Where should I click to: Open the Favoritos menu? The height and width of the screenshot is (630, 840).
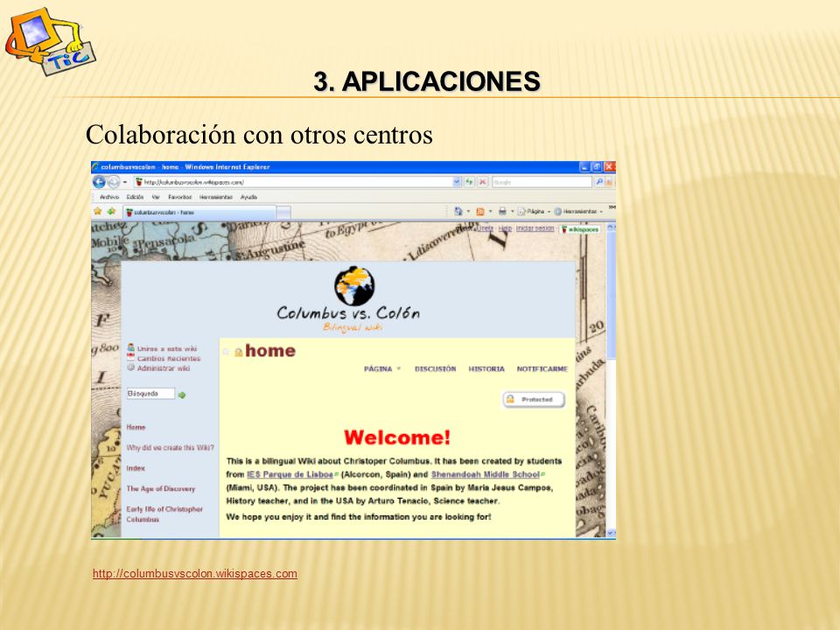[x=180, y=197]
